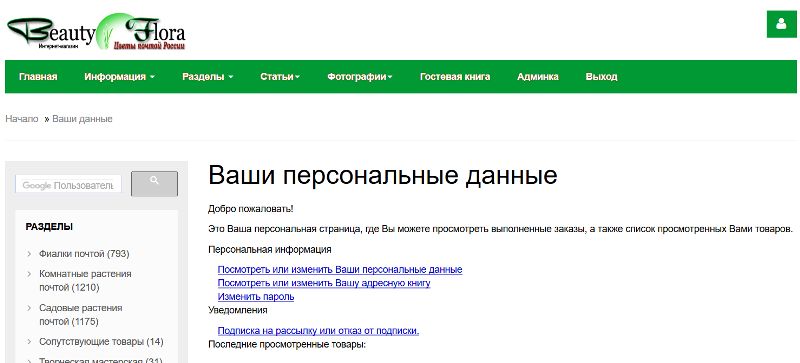Expand chevron beside Фиалки почтой
800x363 pixels.
pos(30,254)
